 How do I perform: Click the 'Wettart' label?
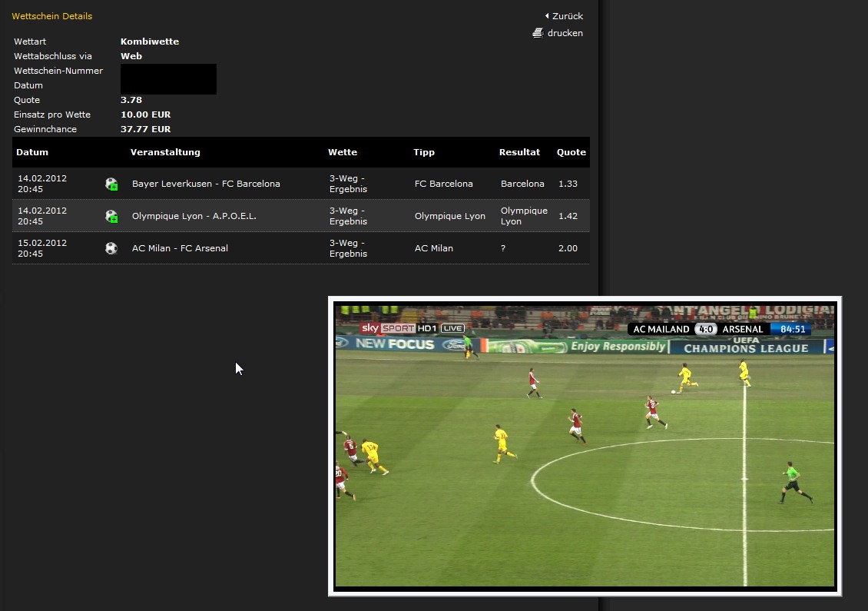(30, 42)
